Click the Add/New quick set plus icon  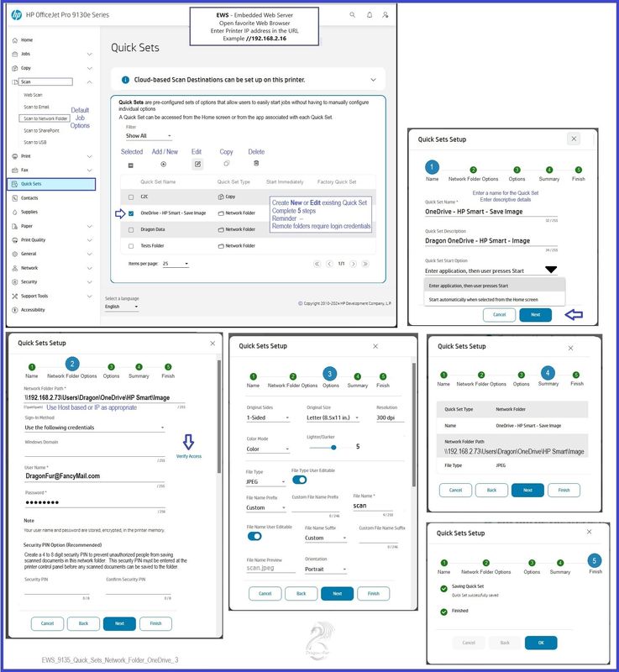click(163, 164)
